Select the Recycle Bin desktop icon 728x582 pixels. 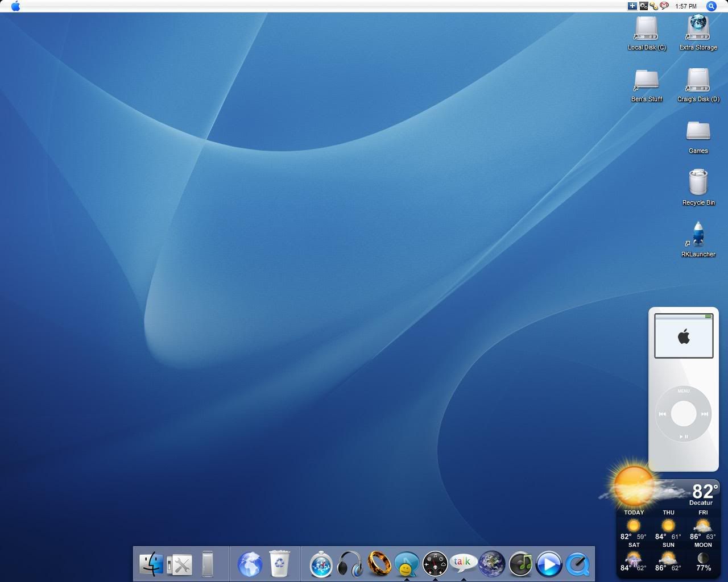point(698,188)
